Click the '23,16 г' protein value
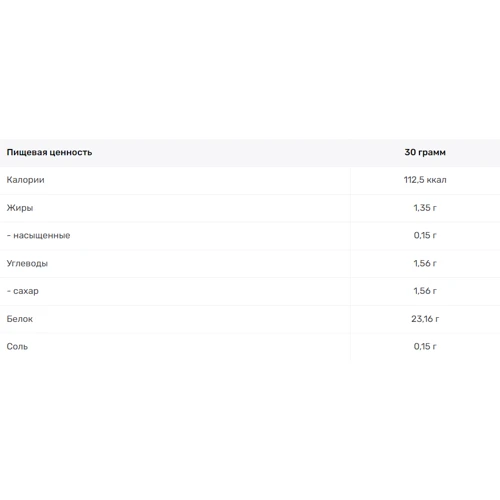Image resolution: width=500 pixels, height=500 pixels. (425, 319)
